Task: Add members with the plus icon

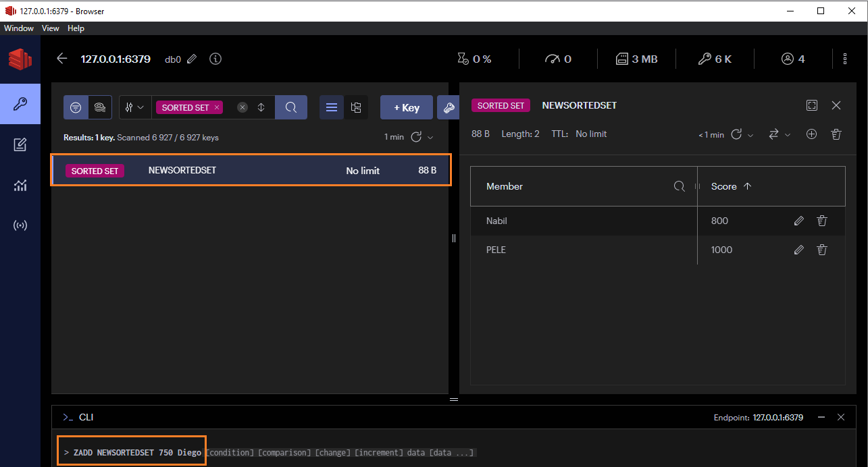Action: point(812,134)
